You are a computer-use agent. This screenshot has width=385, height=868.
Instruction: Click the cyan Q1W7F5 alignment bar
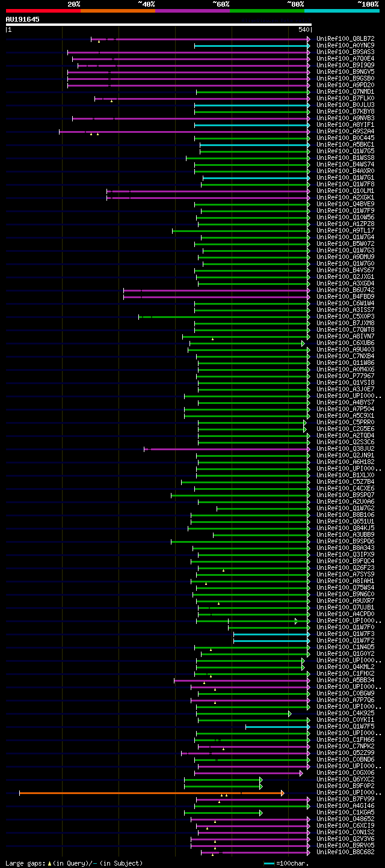point(278,727)
